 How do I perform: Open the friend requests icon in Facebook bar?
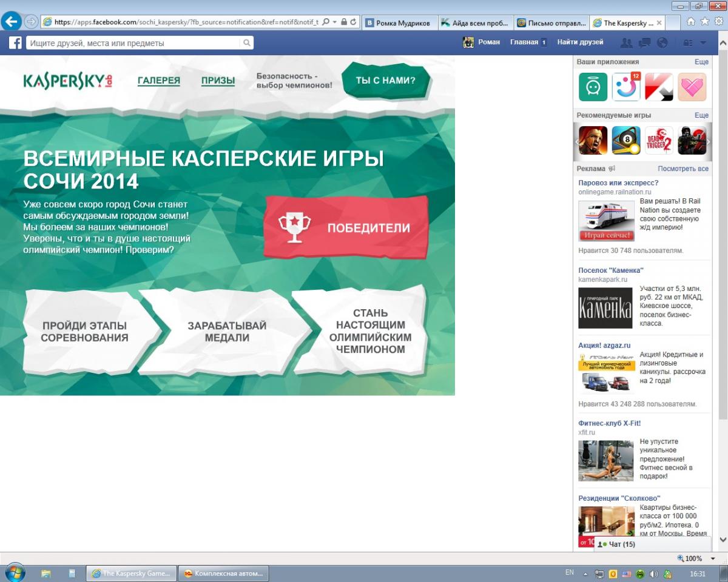coord(627,42)
